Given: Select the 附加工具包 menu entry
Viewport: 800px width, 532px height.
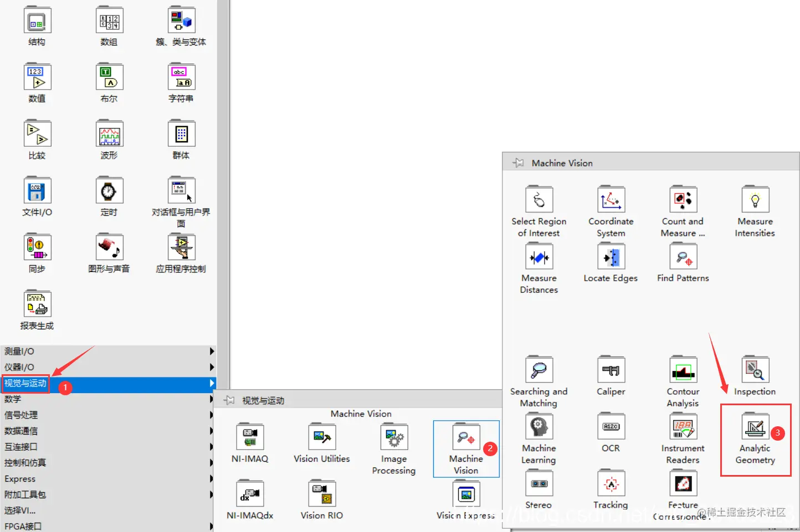Looking at the screenshot, I should pos(108,494).
